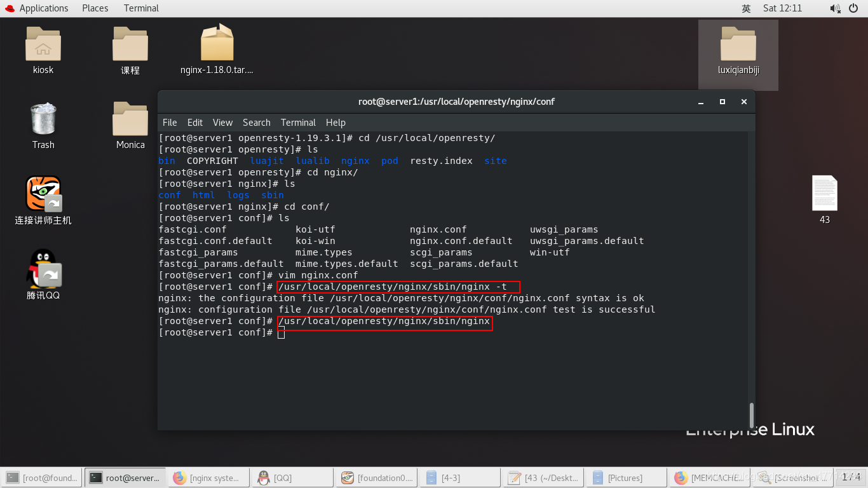Open the Help menu in terminal window
This screenshot has width=868, height=488.
point(336,123)
